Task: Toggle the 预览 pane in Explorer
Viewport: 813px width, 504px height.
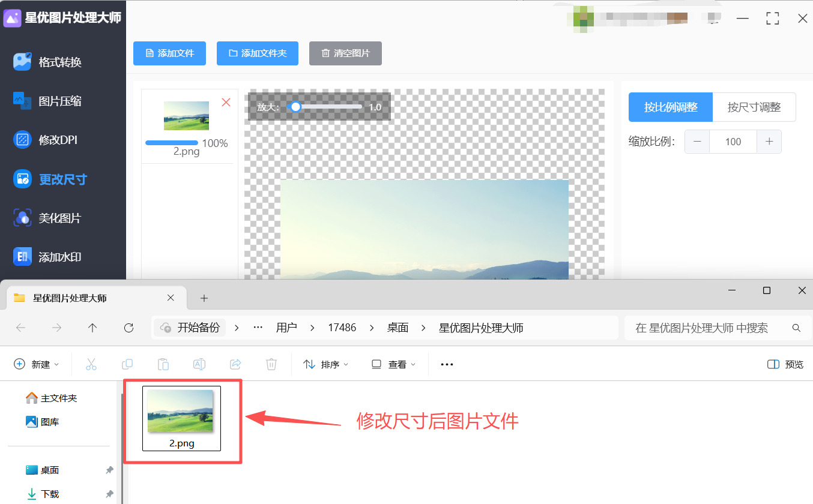Action: (x=784, y=364)
